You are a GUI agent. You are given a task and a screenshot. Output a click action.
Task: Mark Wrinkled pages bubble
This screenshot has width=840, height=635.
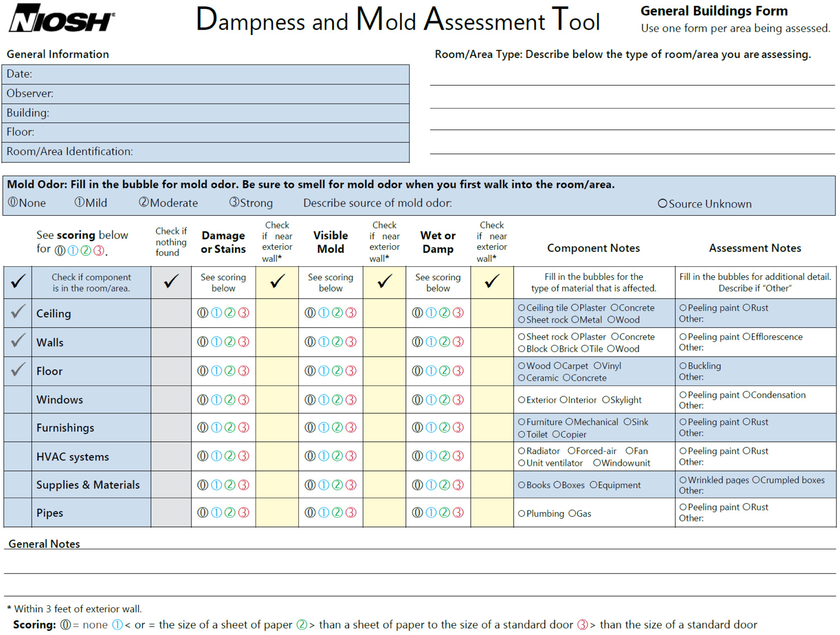[x=683, y=480]
